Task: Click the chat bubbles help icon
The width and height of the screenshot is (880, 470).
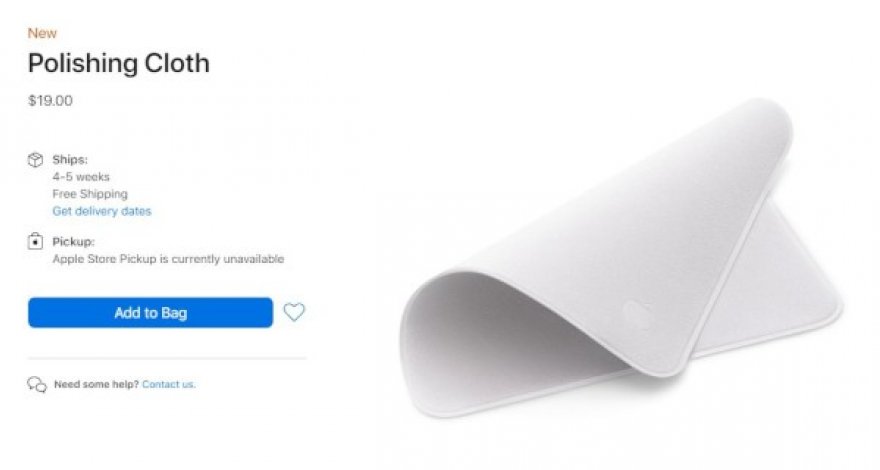Action: [x=37, y=385]
